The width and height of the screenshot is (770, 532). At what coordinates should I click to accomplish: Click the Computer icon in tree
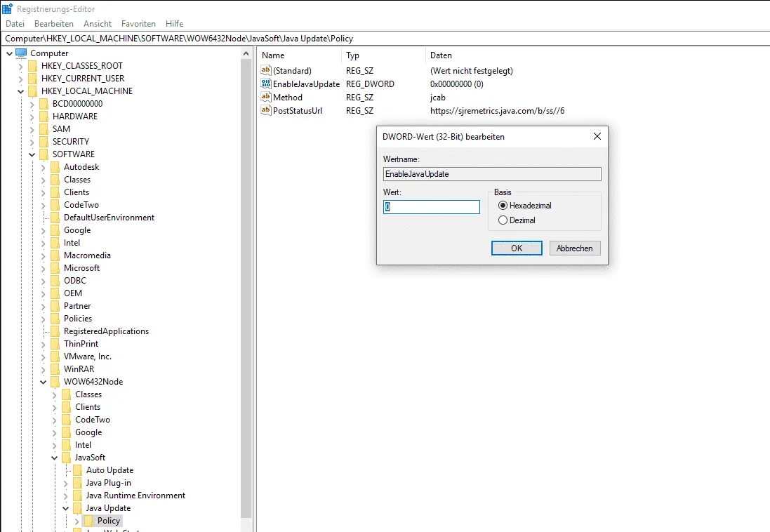tap(21, 53)
